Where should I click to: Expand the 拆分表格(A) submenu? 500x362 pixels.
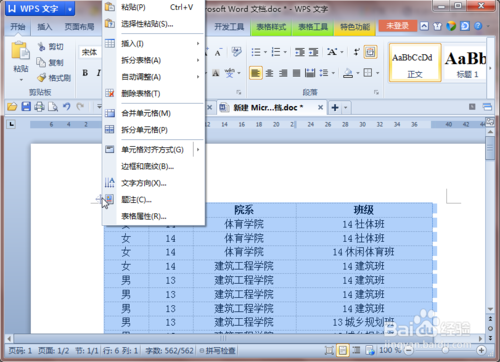(198, 60)
